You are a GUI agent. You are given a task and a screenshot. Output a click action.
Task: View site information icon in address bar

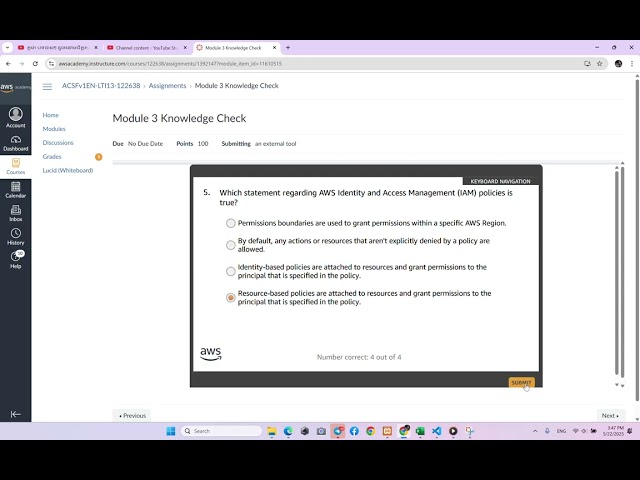[x=51, y=64]
